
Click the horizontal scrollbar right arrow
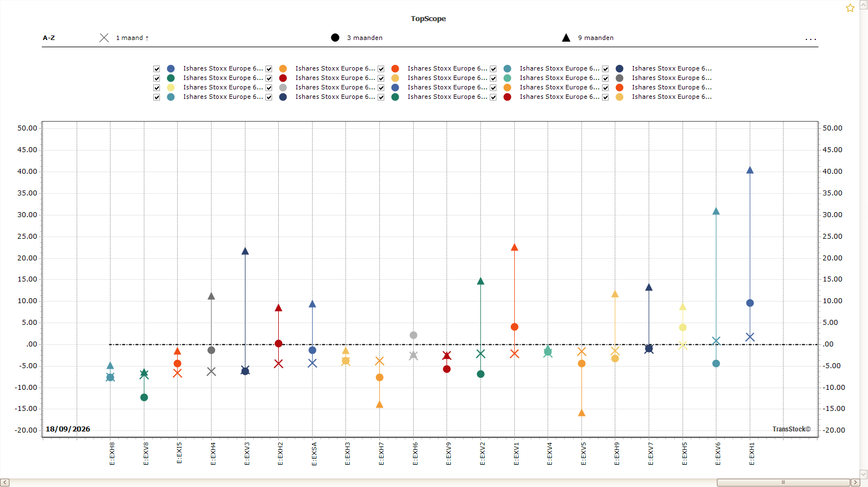coord(855,483)
